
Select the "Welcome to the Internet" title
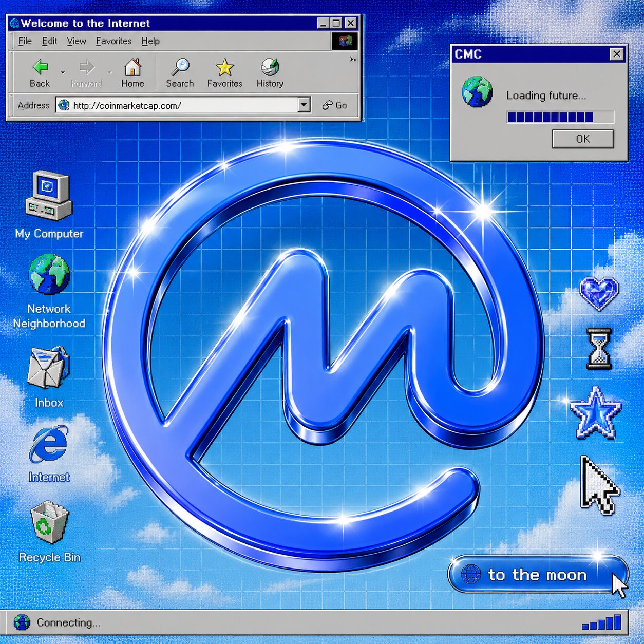(x=85, y=23)
